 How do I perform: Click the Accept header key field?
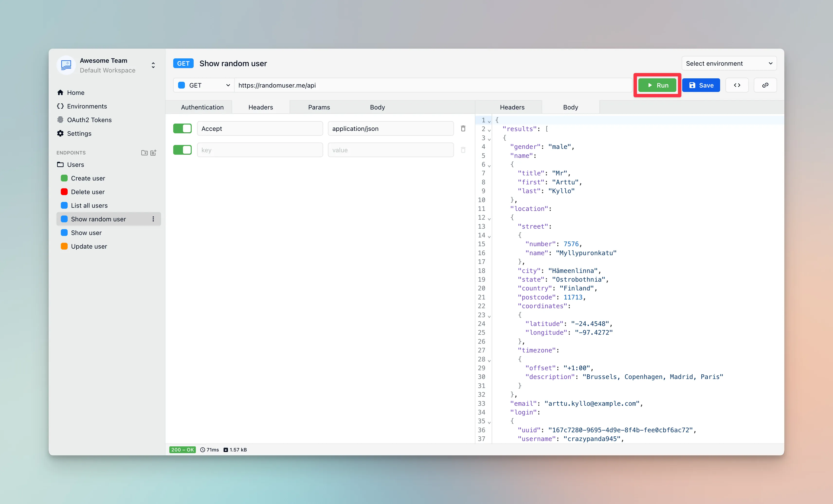pyautogui.click(x=260, y=128)
